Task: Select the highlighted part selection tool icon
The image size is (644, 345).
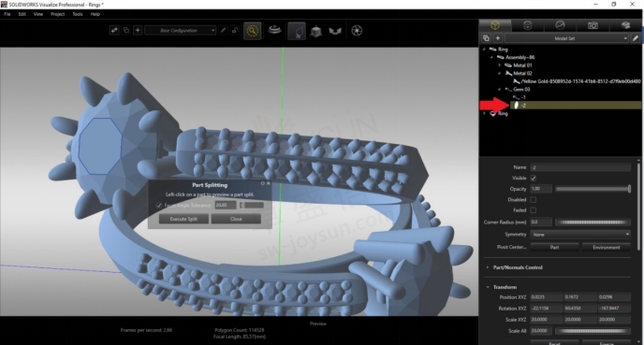Action: (x=297, y=31)
